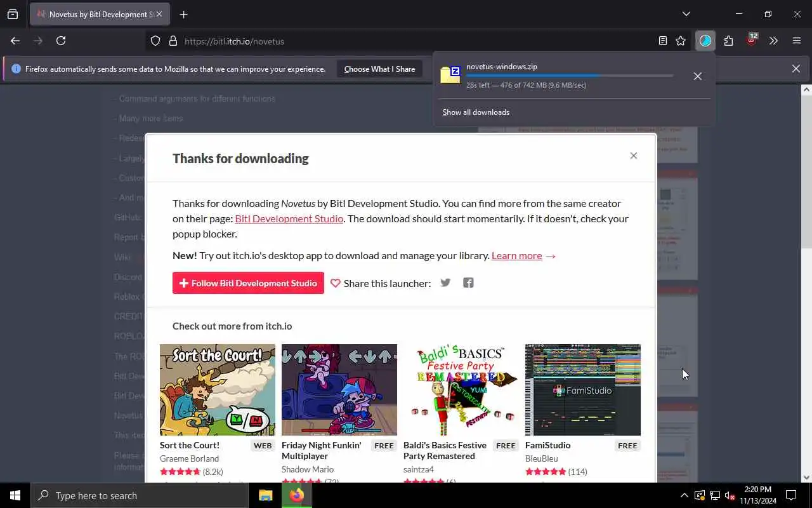Open Sort the Court! thumbnail
This screenshot has height=508, width=812.
218,390
